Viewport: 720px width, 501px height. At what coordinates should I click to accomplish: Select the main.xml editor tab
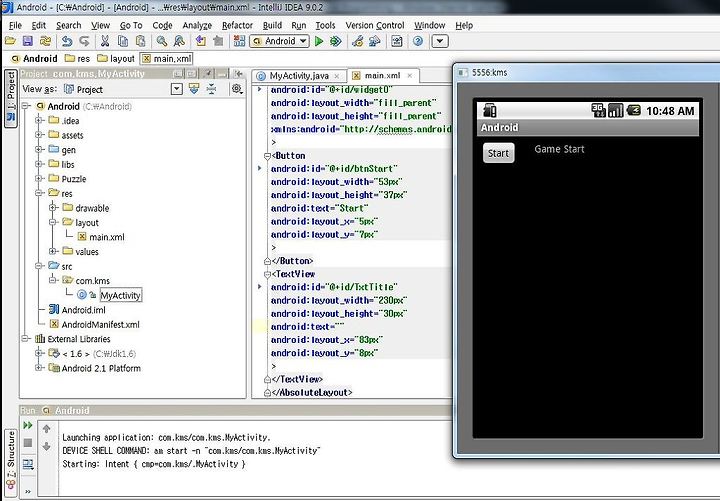382,76
